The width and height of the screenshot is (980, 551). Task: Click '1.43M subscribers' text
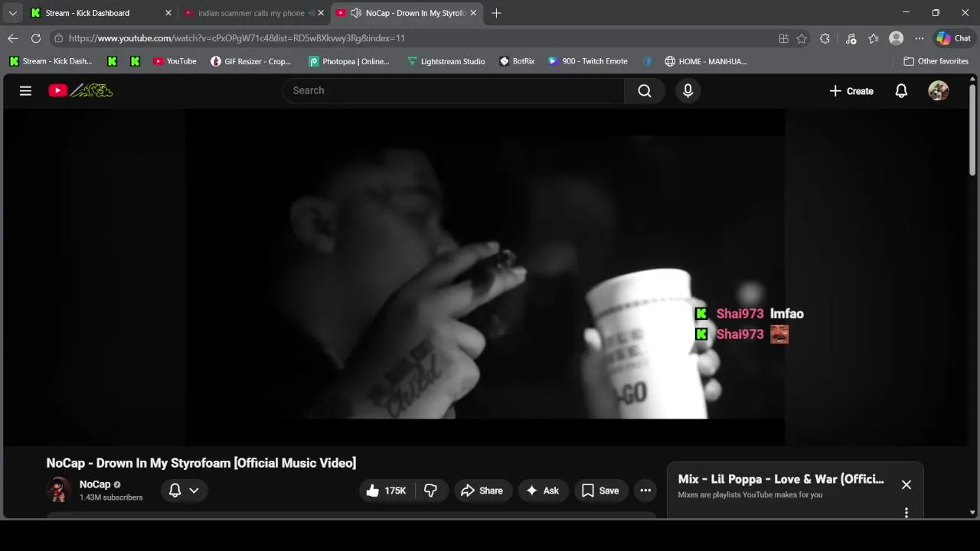tap(111, 497)
